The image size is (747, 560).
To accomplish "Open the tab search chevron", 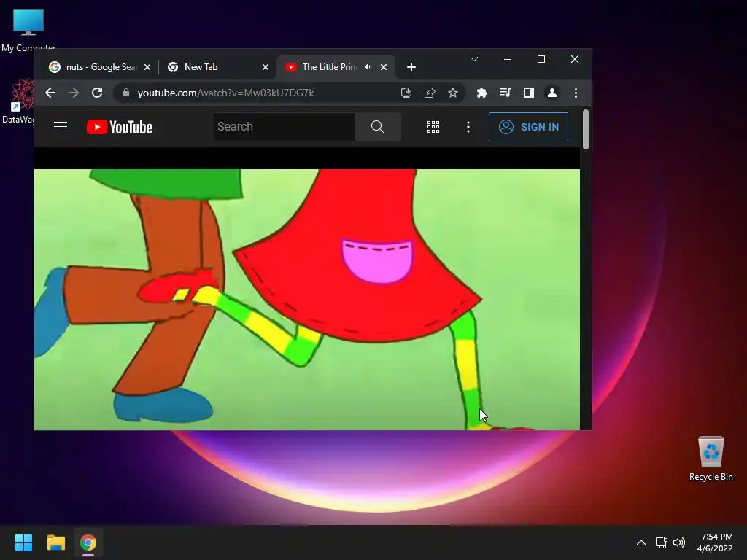I will [x=474, y=59].
